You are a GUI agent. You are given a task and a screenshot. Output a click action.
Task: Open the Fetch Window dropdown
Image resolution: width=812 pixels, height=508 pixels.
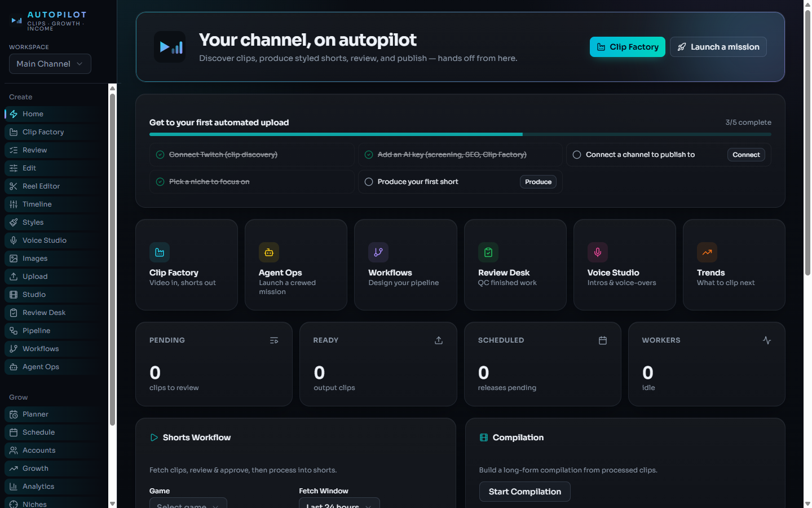point(339,503)
